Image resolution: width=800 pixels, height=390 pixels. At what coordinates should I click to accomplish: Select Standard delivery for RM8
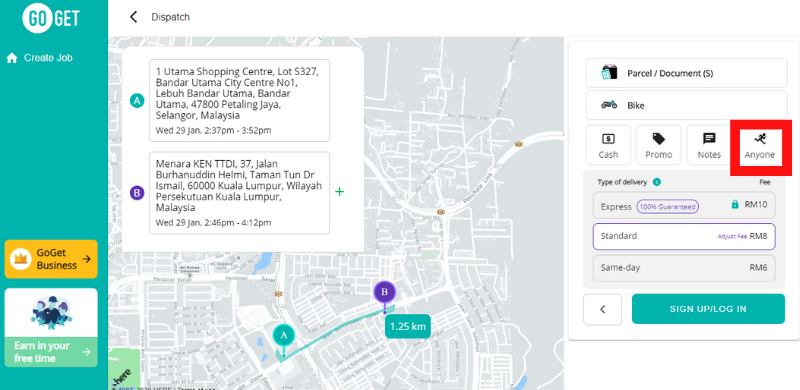click(x=684, y=236)
